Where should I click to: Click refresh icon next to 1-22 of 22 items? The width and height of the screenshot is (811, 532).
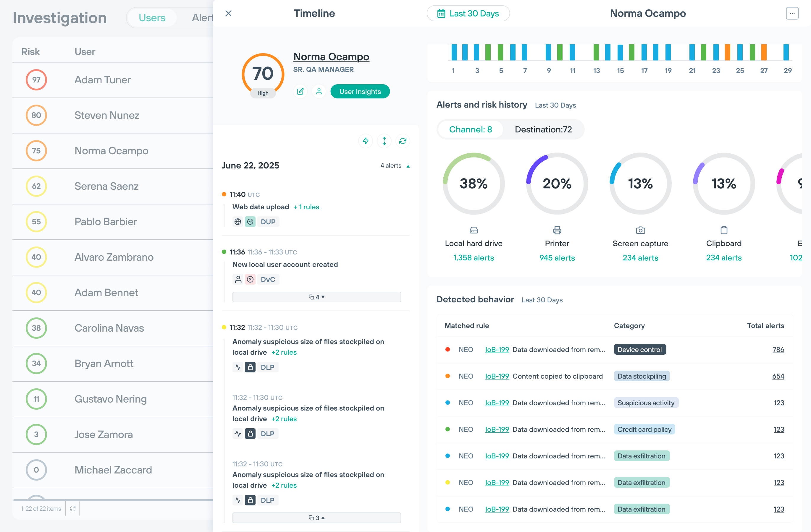click(x=72, y=508)
